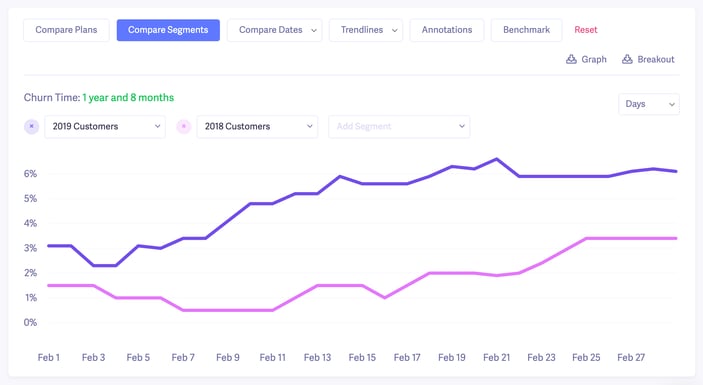703x385 pixels.
Task: Remove the 2018 Customers segment
Action: coord(183,126)
